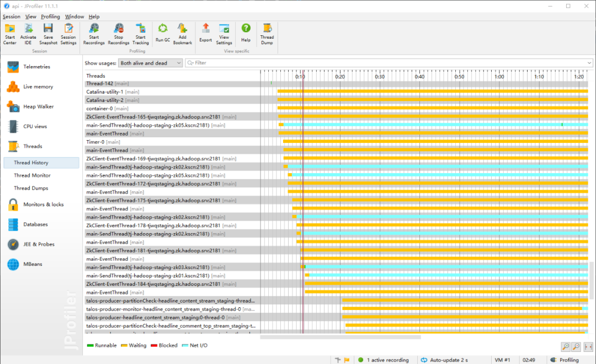
Task: Select main-SendThread zk01 row
Action: tap(337, 276)
